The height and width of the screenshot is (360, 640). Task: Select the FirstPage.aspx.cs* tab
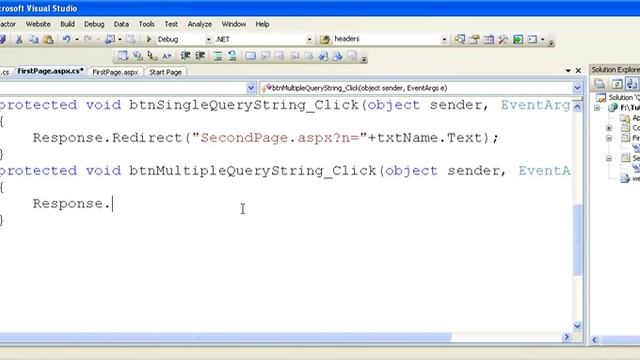(51, 71)
